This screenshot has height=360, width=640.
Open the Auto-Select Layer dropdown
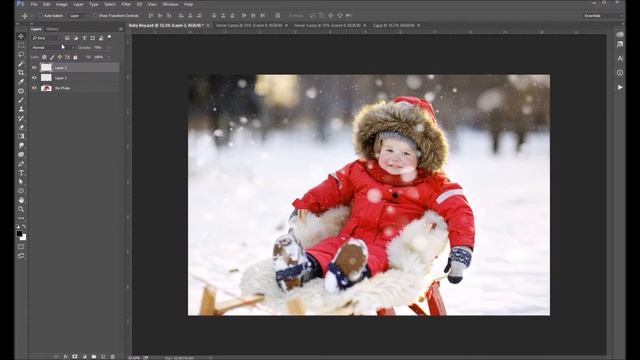[x=78, y=16]
